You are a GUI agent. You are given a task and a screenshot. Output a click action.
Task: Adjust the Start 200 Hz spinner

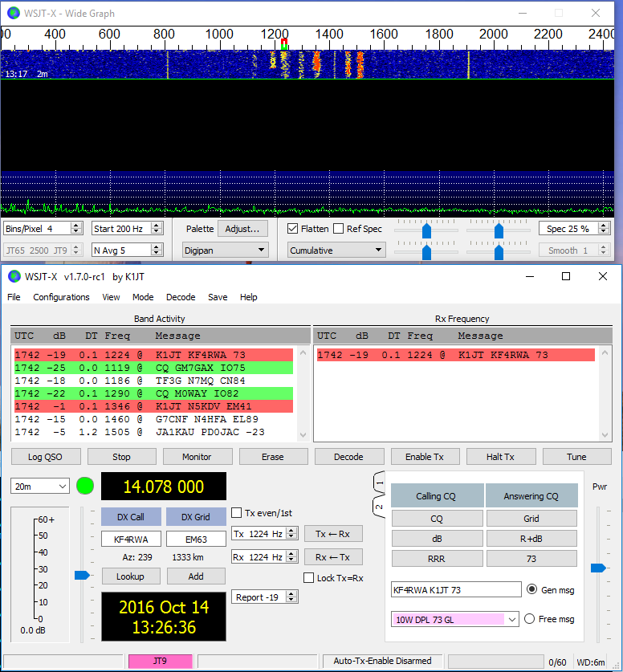point(157,228)
